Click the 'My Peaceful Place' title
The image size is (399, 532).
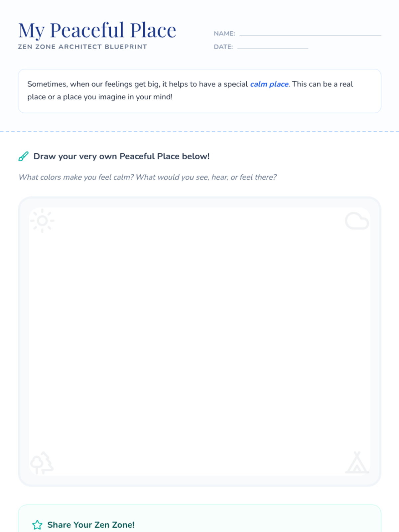coord(97,31)
